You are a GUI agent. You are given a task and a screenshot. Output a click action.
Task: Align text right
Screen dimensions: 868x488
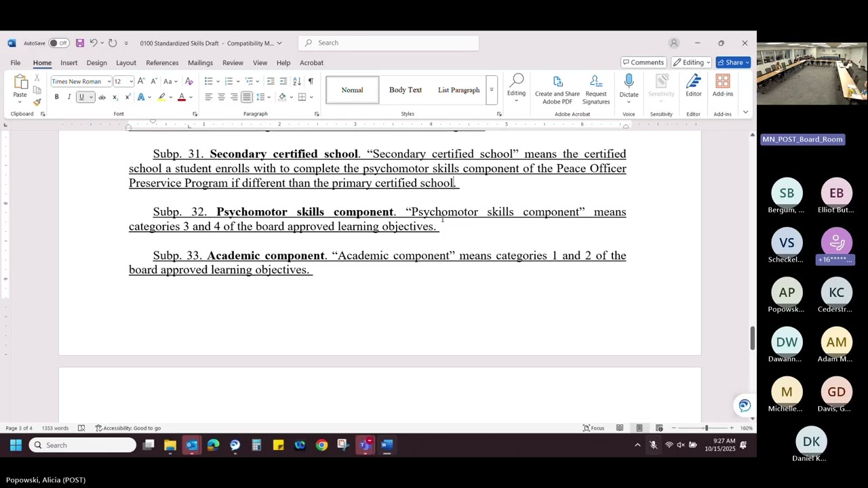pyautogui.click(x=234, y=97)
